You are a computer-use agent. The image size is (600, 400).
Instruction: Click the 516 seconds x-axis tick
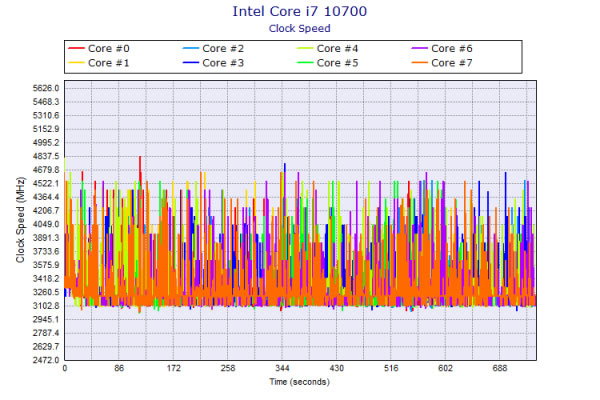coord(391,368)
